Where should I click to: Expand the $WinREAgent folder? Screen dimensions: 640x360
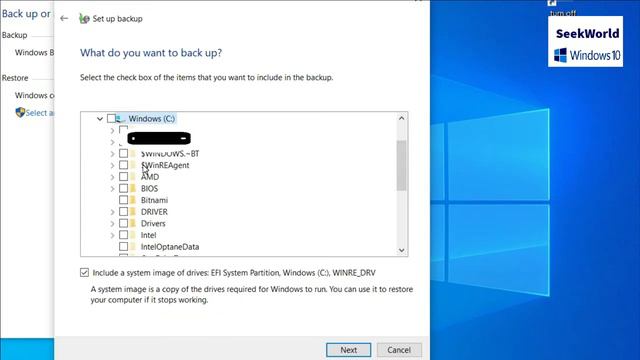[112, 165]
